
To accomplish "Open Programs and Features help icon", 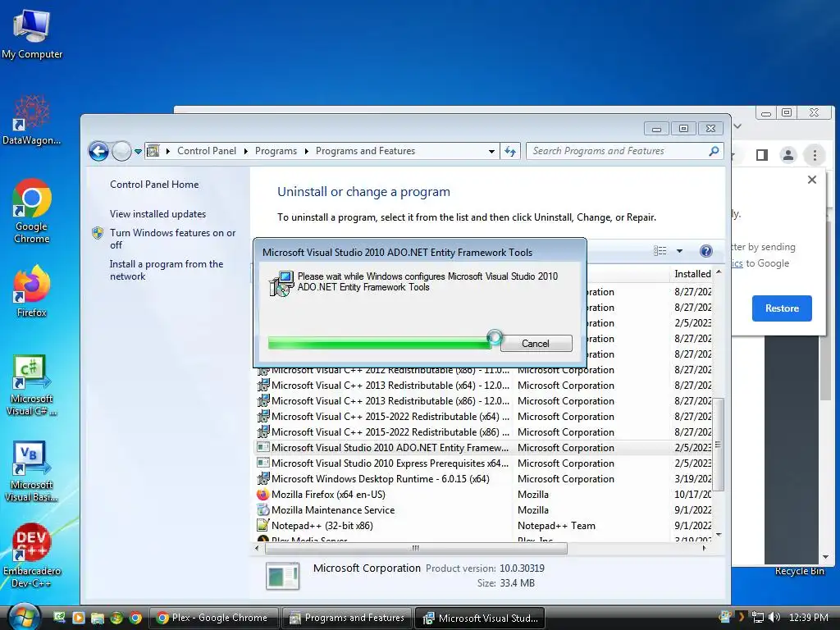I will pyautogui.click(x=706, y=251).
